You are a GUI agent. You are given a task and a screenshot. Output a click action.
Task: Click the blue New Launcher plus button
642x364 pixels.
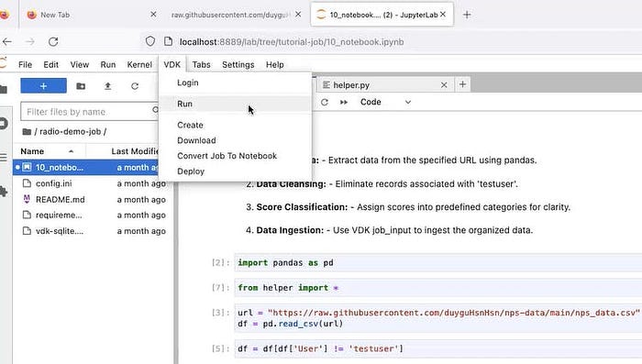click(x=43, y=86)
